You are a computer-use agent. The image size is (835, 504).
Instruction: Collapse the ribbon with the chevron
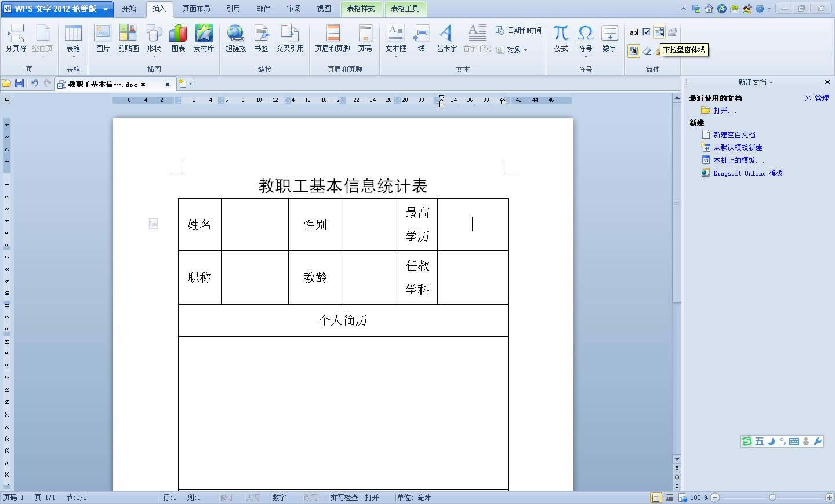(x=684, y=9)
